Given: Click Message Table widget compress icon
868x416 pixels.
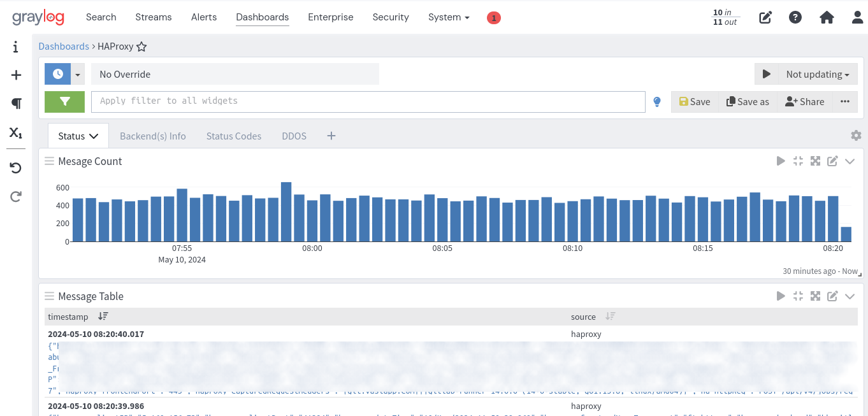Looking at the screenshot, I should (798, 296).
